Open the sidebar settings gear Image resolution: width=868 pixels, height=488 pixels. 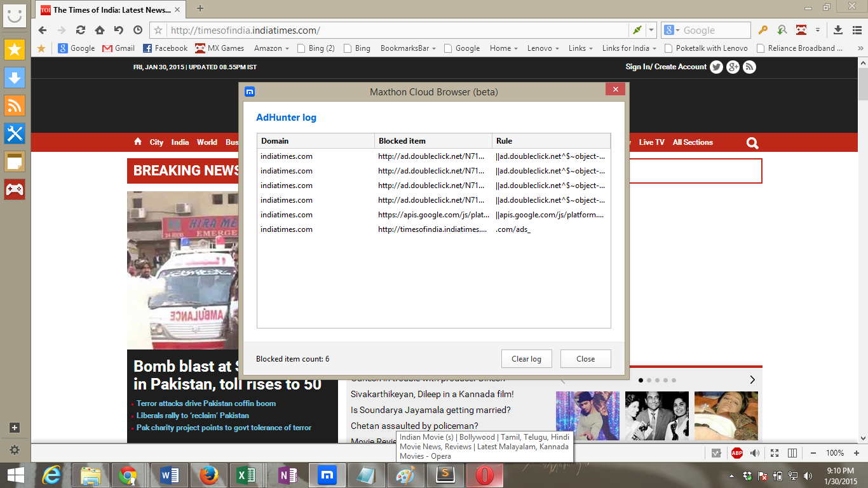pyautogui.click(x=15, y=450)
